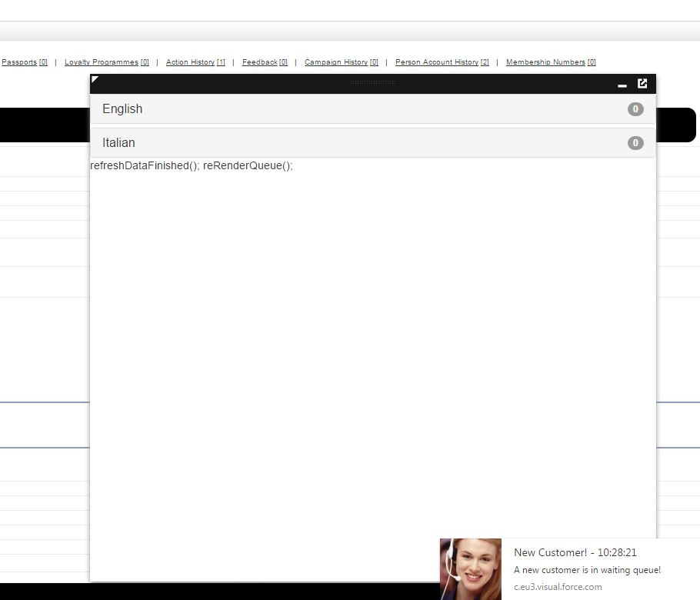The width and height of the screenshot is (700, 600).
Task: Click the black corner triangle icon
Action: click(95, 80)
